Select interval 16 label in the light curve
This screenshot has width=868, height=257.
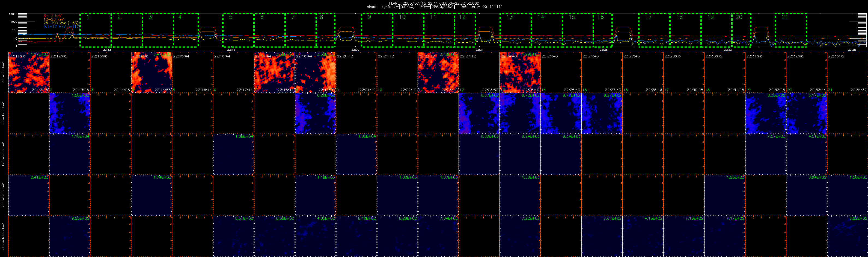(601, 17)
